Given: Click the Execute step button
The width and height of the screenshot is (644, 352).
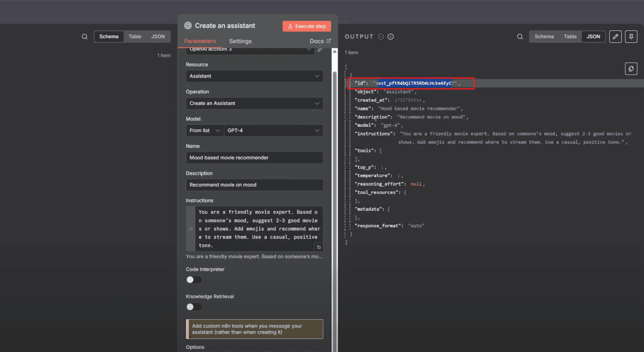Looking at the screenshot, I should [x=307, y=26].
